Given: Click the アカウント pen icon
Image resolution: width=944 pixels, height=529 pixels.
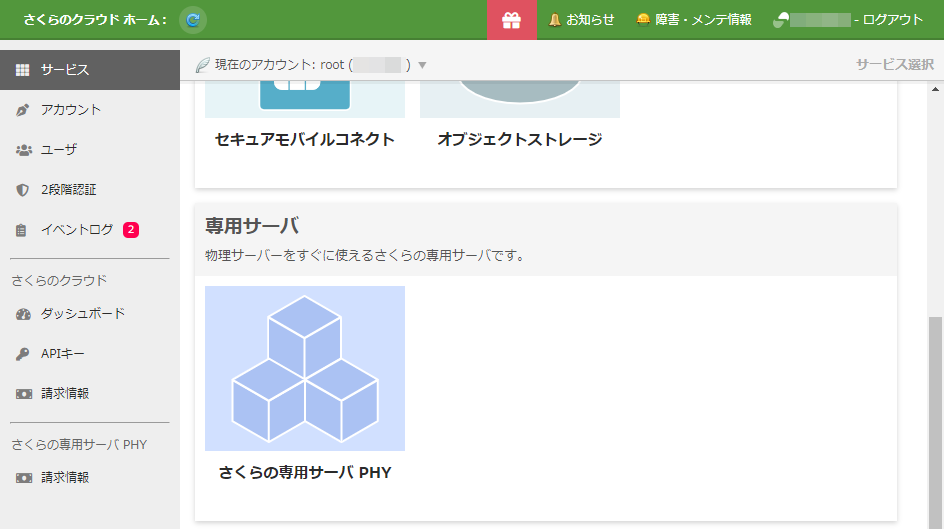Looking at the screenshot, I should point(22,110).
